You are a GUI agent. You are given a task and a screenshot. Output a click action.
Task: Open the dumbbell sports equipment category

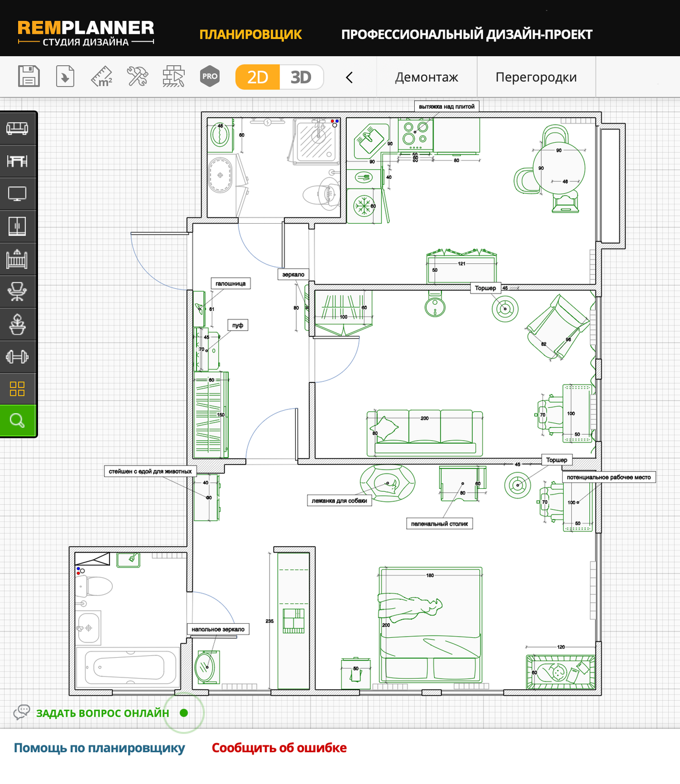click(x=18, y=357)
